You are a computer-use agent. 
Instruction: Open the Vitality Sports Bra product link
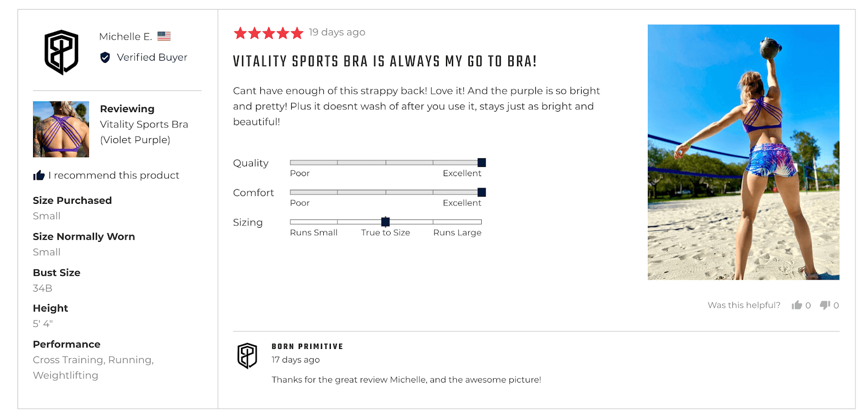pos(144,132)
